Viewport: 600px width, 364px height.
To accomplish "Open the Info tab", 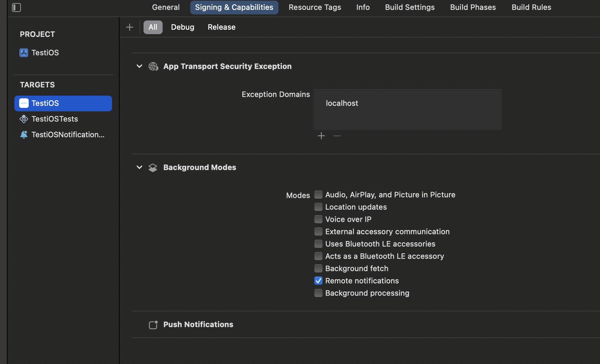I will pos(363,7).
